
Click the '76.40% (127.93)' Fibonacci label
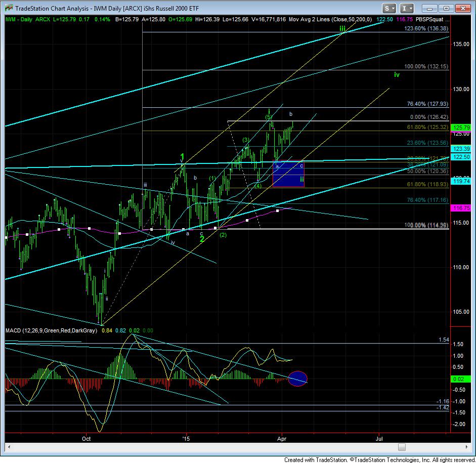click(427, 104)
